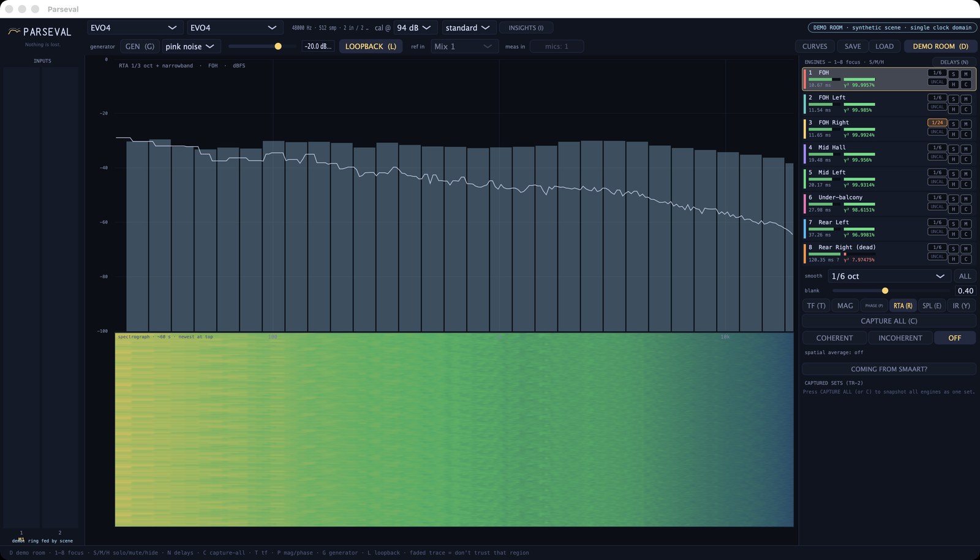Solo the Mid Left engine
Image resolution: width=980 pixels, height=560 pixels.
click(x=953, y=174)
